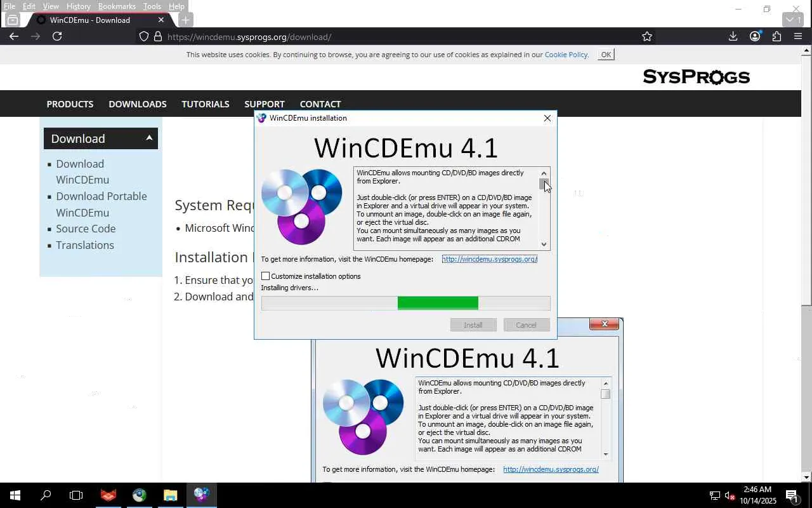Click the WinCDEmu discs logo in installer
Screen dimensions: 812x508
pos(302,206)
